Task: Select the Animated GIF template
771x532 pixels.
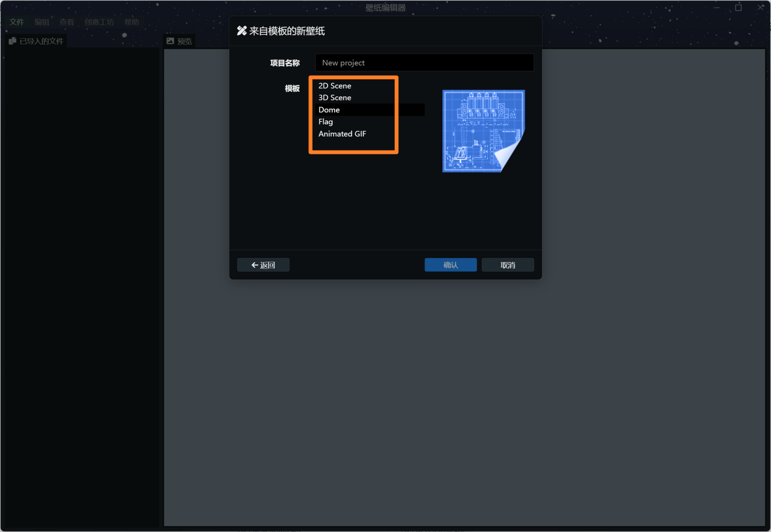Action: [342, 134]
